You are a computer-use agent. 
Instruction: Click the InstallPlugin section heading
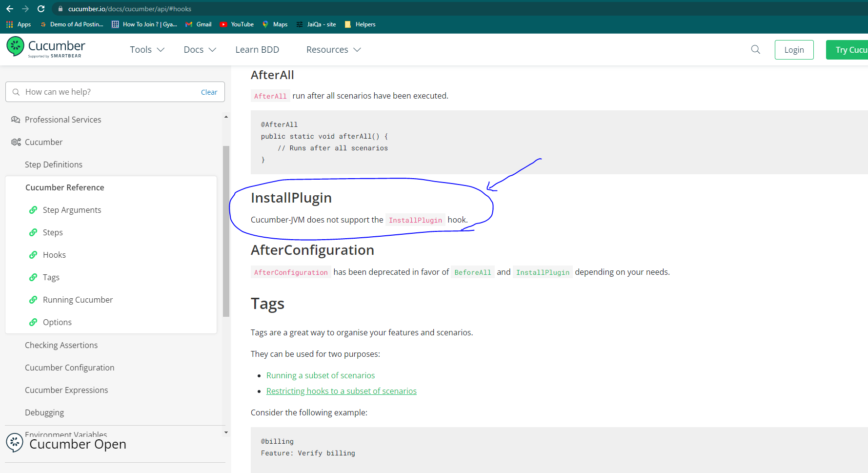pyautogui.click(x=291, y=198)
